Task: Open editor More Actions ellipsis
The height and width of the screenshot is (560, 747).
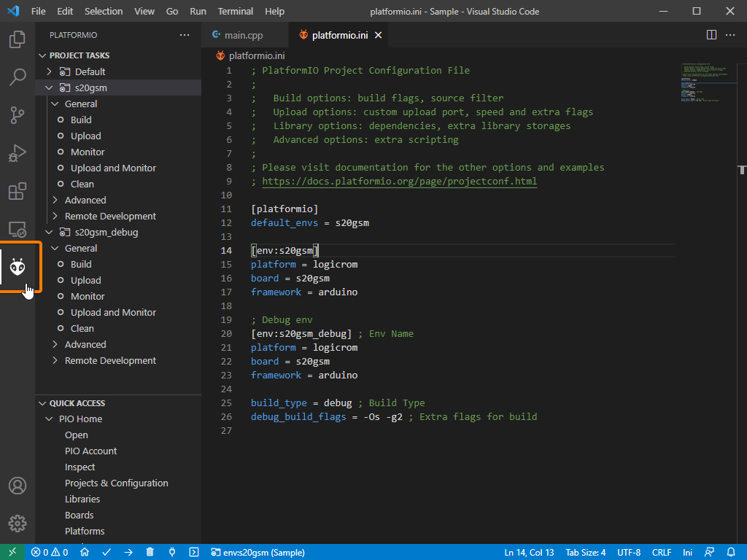Action: click(730, 35)
